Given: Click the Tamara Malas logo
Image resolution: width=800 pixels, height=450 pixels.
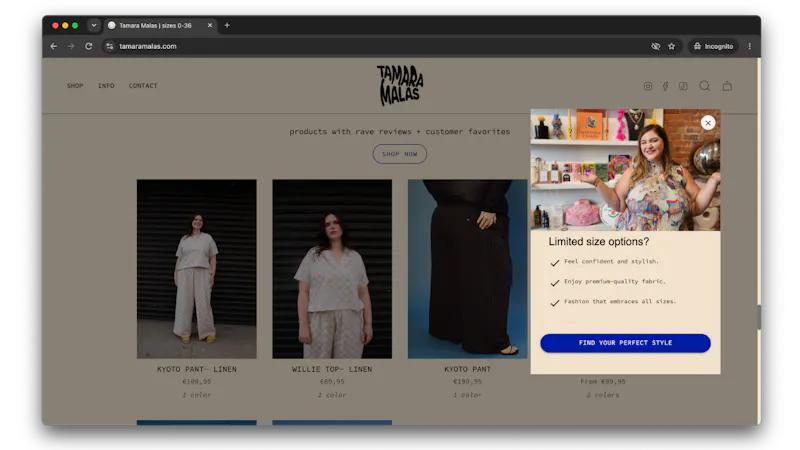Looking at the screenshot, I should 400,85.
